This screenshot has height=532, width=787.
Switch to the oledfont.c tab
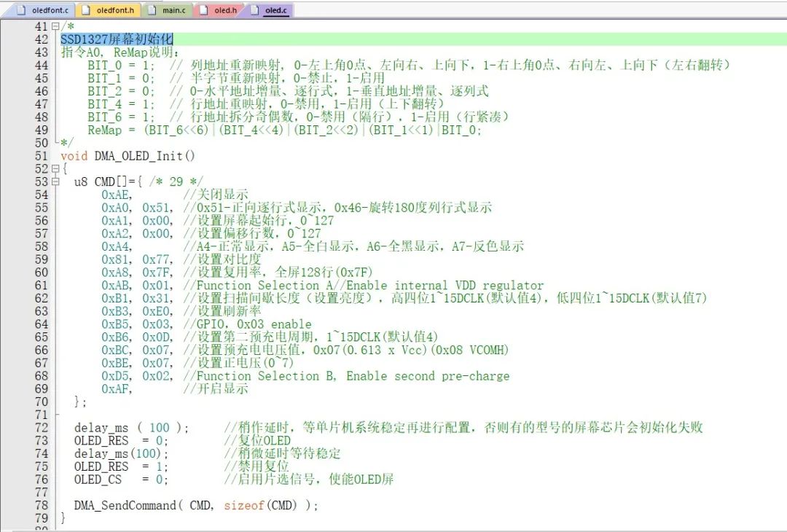click(43, 10)
